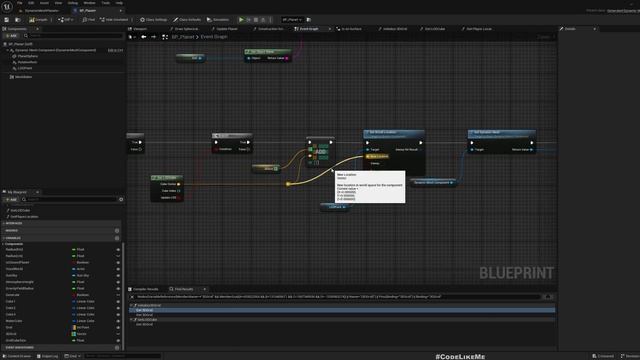Open Class Defaults
640x360 pixels.
[187, 20]
